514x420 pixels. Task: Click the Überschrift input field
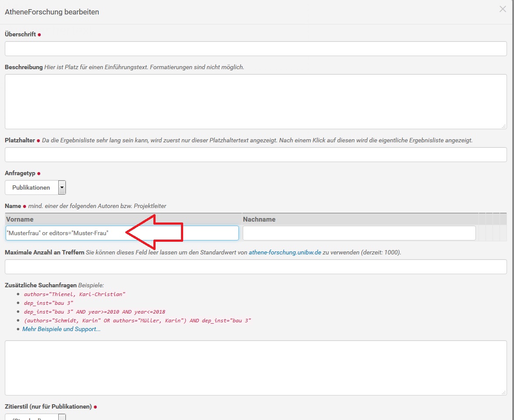coord(256,49)
